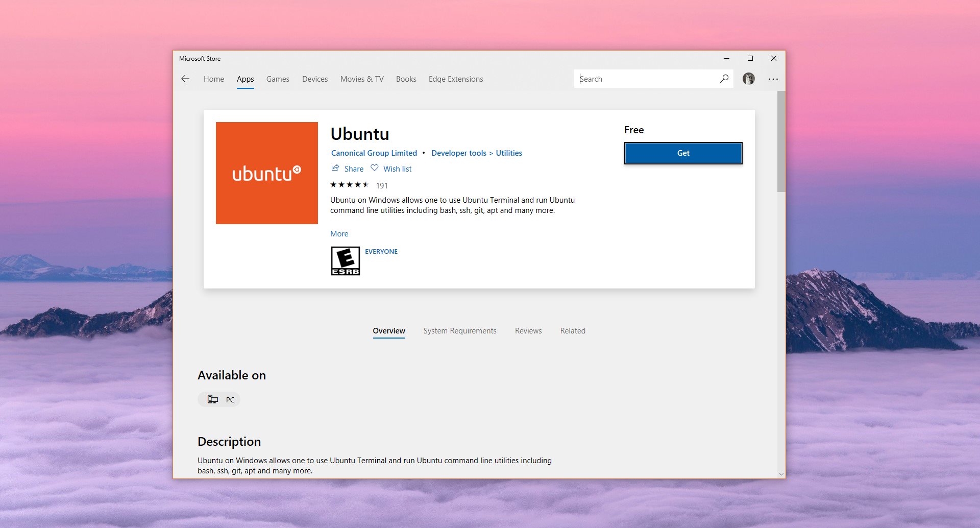Click the Wish list heart icon
This screenshot has height=528, width=980.
375,168
